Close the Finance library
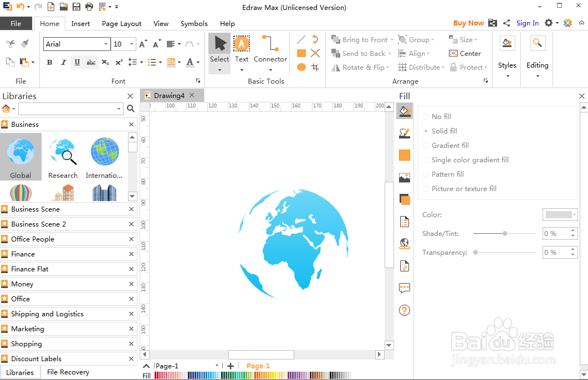Image resolution: width=588 pixels, height=380 pixels. click(131, 254)
